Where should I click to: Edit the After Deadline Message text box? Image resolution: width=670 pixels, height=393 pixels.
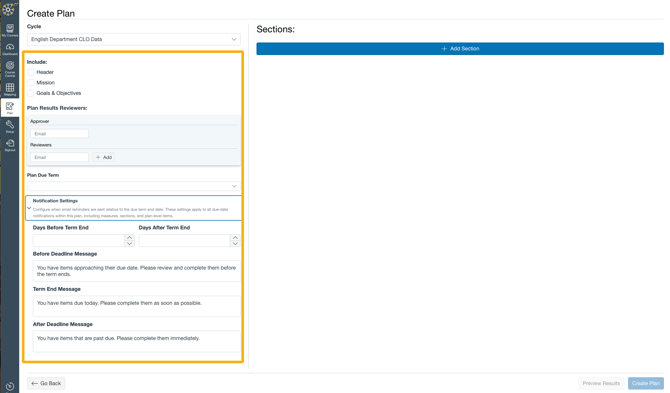tap(137, 341)
